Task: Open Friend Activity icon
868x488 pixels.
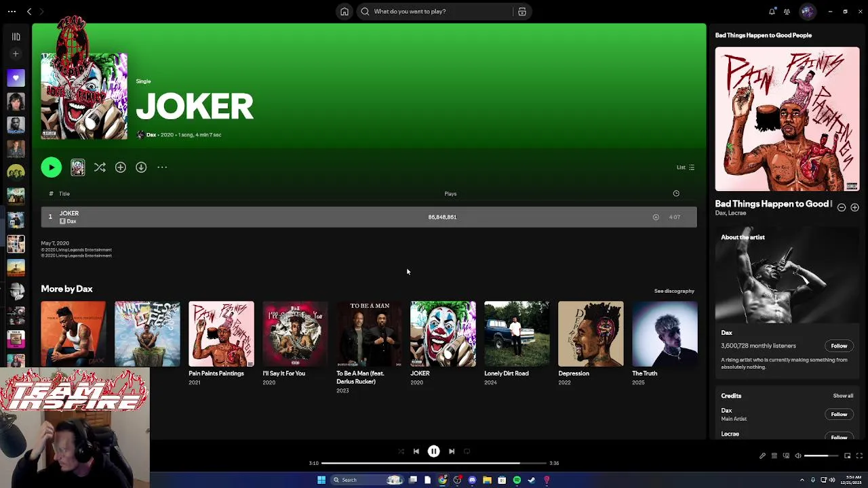Action: click(x=787, y=12)
